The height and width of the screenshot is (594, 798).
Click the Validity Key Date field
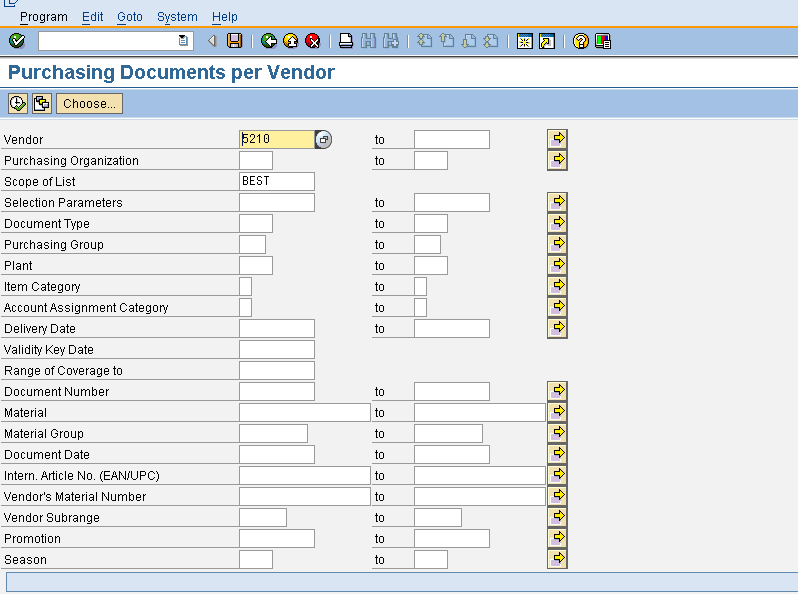click(x=277, y=350)
